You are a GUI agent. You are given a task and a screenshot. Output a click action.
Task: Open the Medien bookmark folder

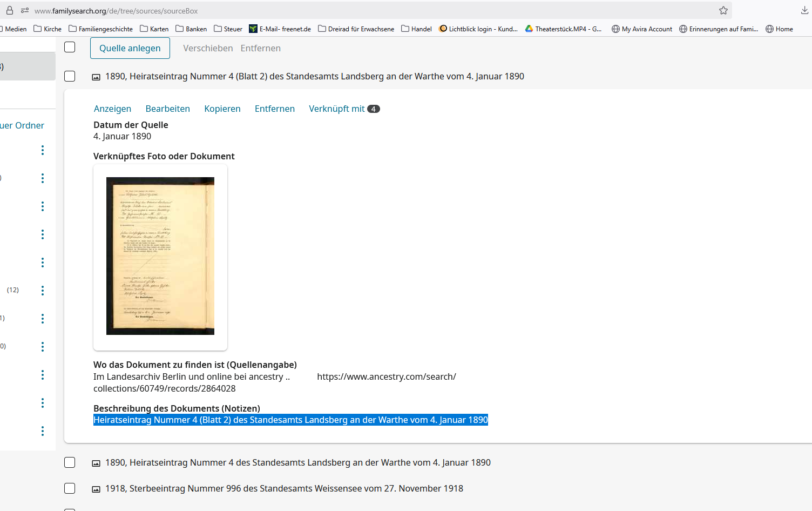[14, 29]
